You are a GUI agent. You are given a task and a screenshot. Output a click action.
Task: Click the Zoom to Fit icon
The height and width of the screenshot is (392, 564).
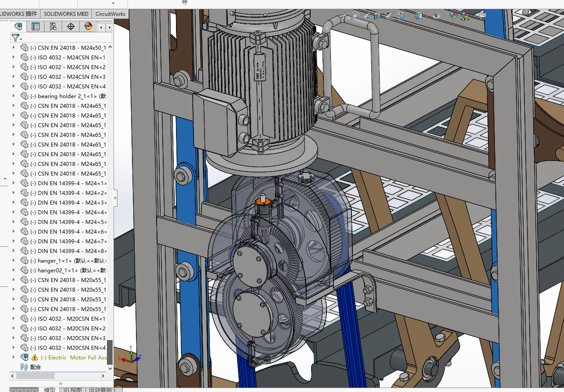(x=344, y=17)
